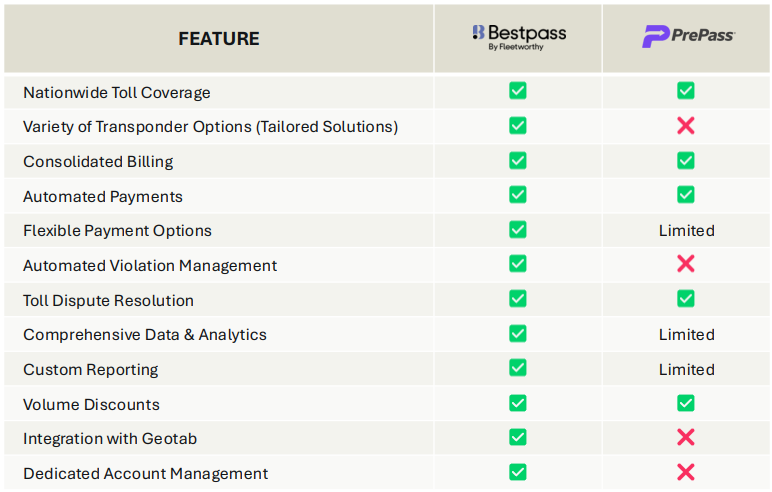Click PrePass checkmark for Toll Dispute Resolution
Screen dimensions: 772x492
[x=685, y=299]
